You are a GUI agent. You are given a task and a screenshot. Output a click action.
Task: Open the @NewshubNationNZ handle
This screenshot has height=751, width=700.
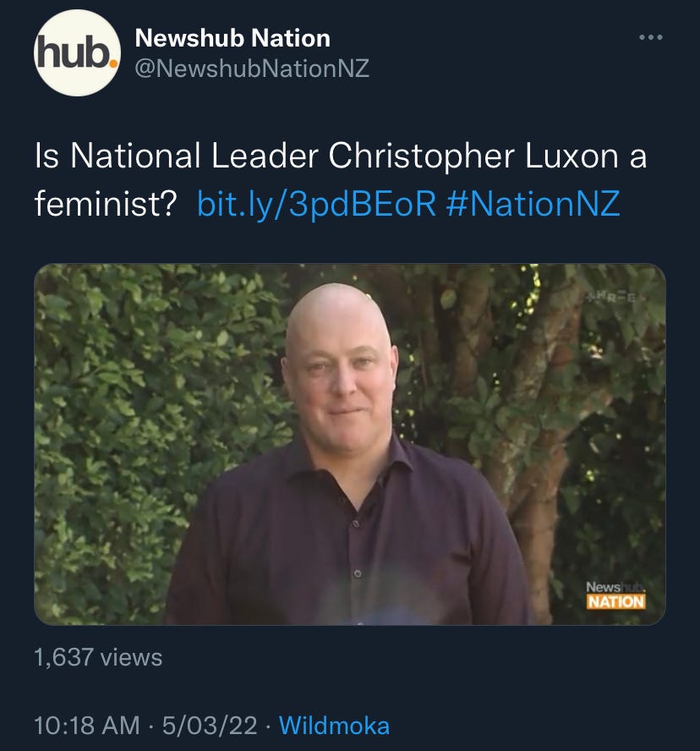pyautogui.click(x=252, y=69)
